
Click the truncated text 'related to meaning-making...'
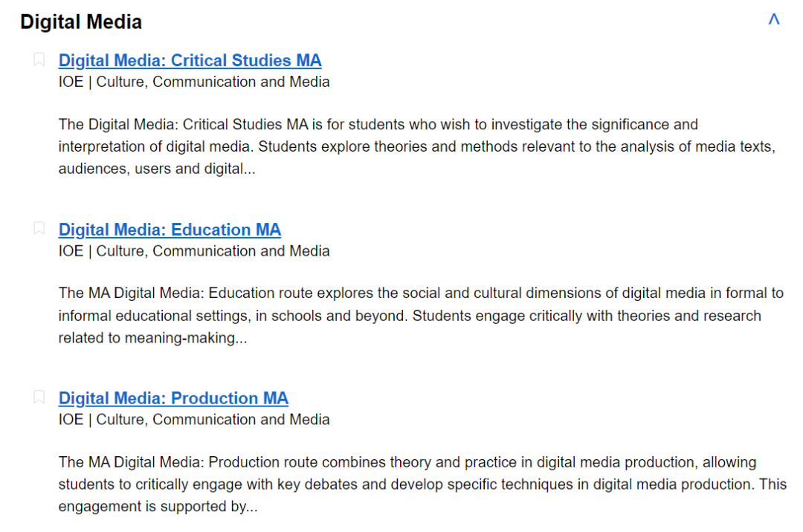click(x=152, y=338)
